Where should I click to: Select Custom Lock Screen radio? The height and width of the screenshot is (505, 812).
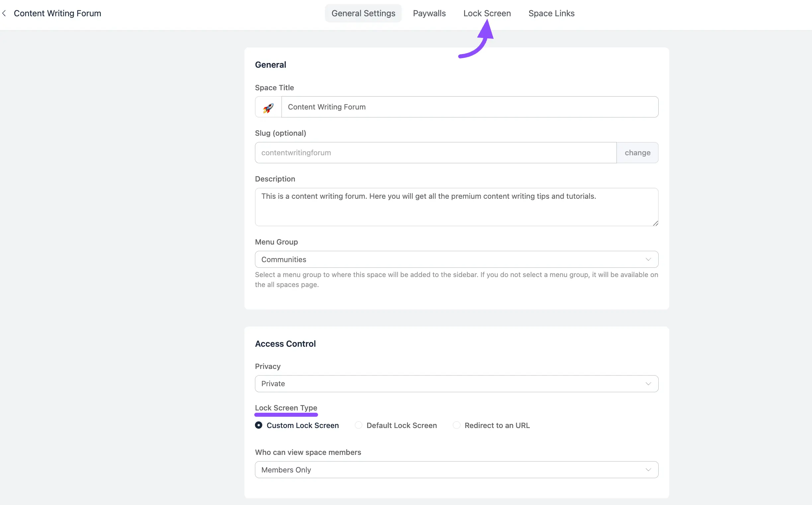[x=259, y=425]
